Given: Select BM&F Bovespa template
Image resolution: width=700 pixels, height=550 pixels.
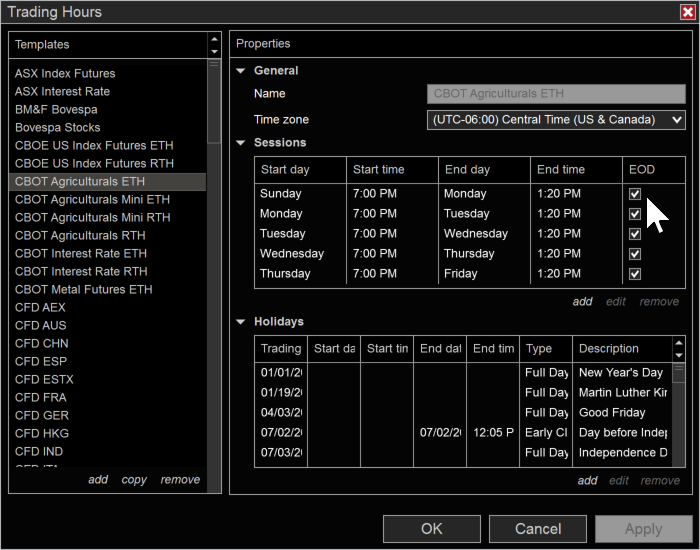Looking at the screenshot, I should tap(107, 110).
